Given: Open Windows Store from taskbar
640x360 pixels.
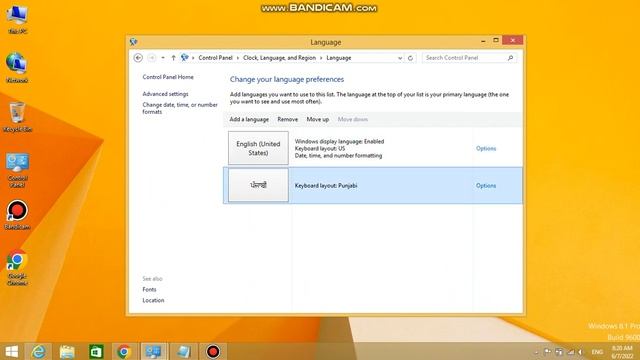Looking at the screenshot, I should (96, 351).
